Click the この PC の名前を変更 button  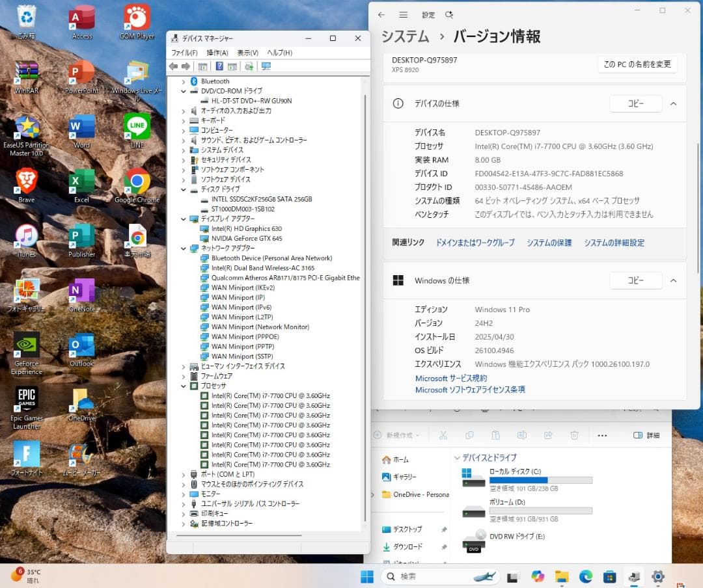click(x=637, y=64)
